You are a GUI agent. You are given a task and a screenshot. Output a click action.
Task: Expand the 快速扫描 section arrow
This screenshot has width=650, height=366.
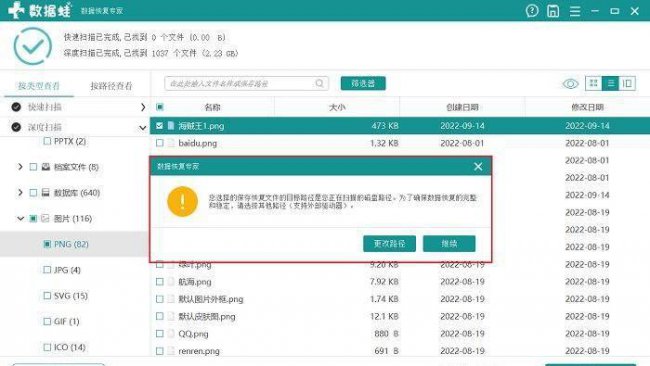[143, 107]
